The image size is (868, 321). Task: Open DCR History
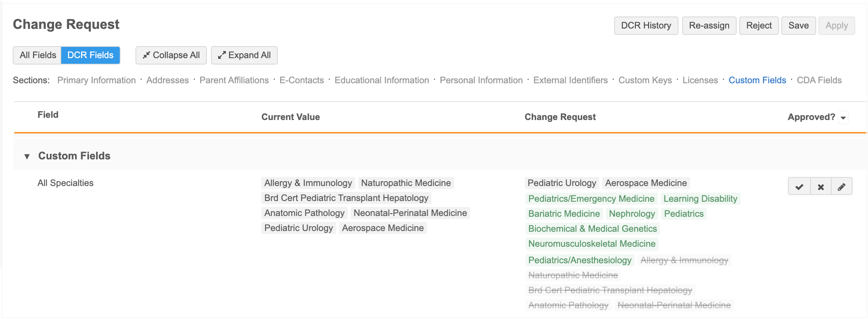click(646, 25)
